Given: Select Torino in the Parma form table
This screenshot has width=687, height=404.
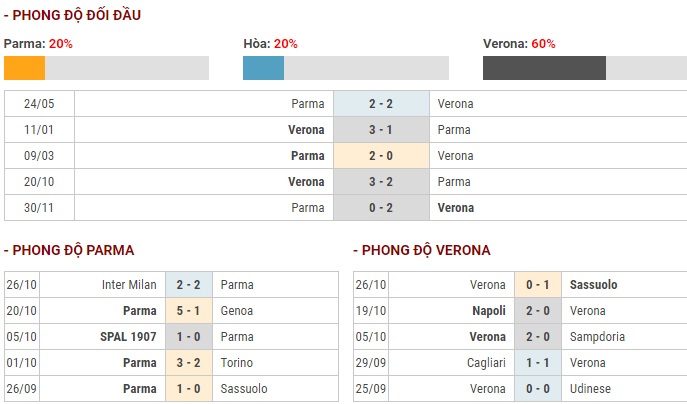Looking at the screenshot, I should (x=237, y=363).
